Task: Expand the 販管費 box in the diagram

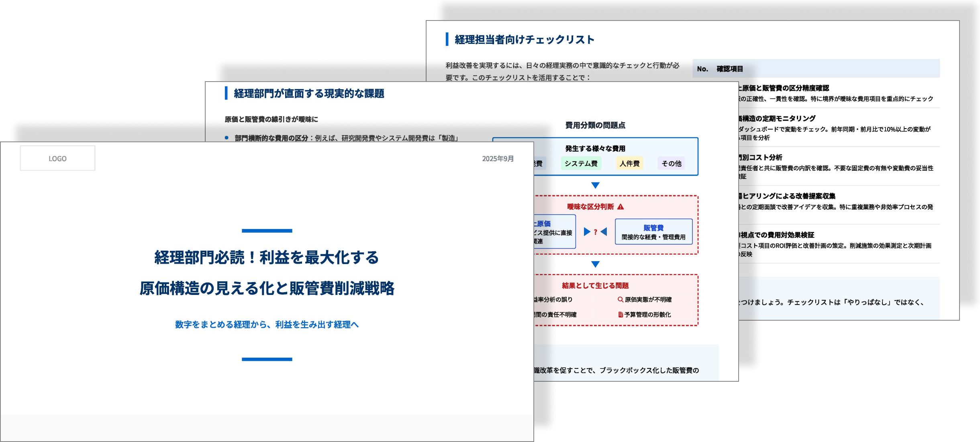Action: 654,232
